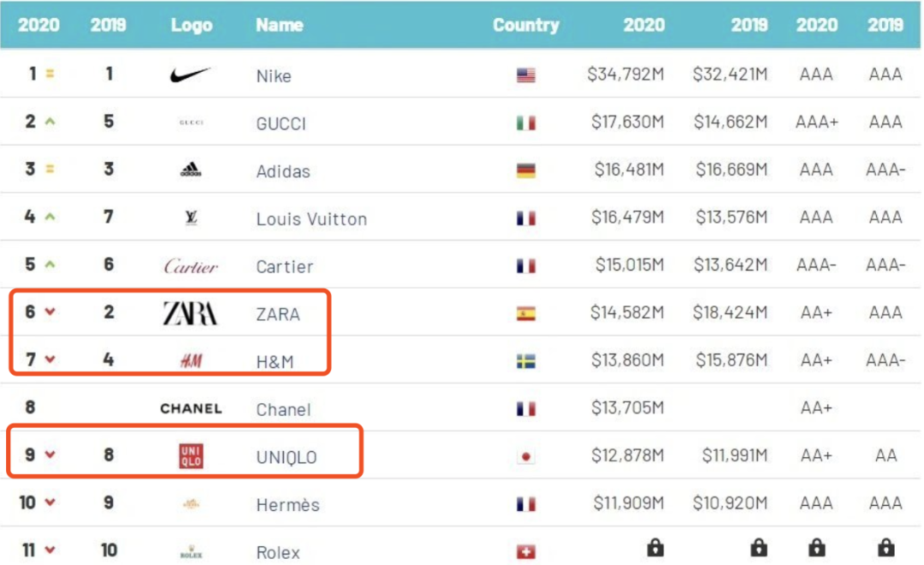924x565 pixels.
Task: Select the H&M brand name
Action: (x=275, y=362)
